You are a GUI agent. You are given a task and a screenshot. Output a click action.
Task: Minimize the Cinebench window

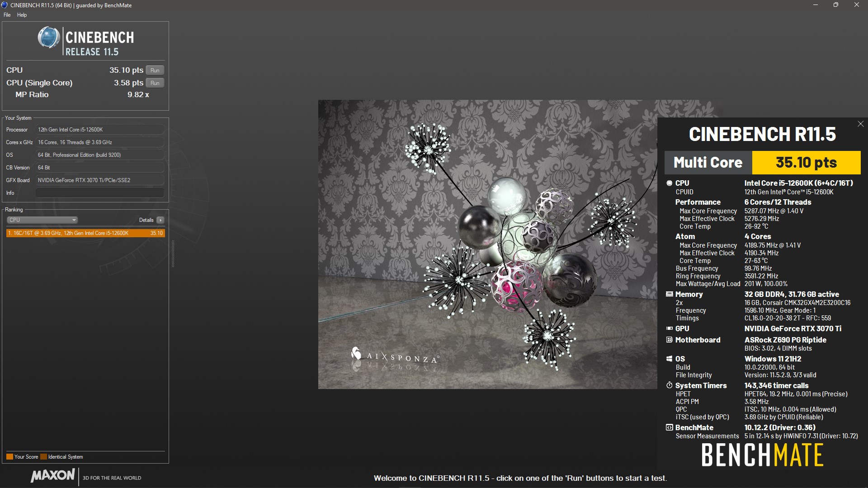pos(815,5)
